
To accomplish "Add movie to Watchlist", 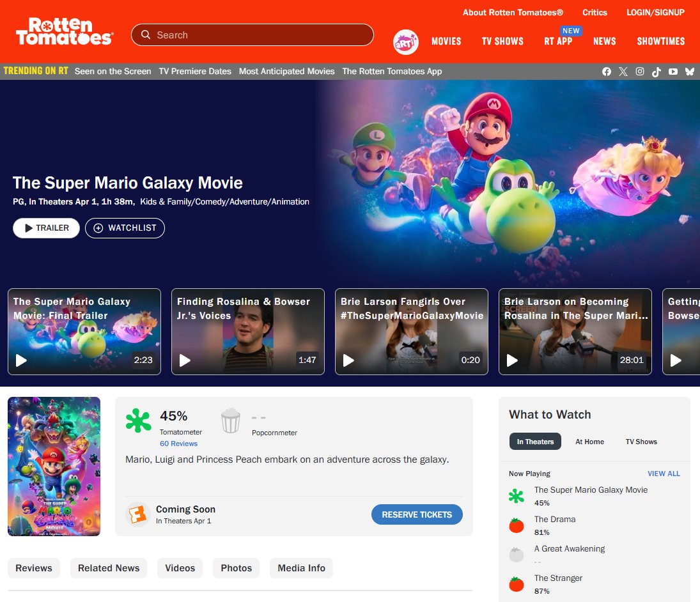I will pos(125,228).
